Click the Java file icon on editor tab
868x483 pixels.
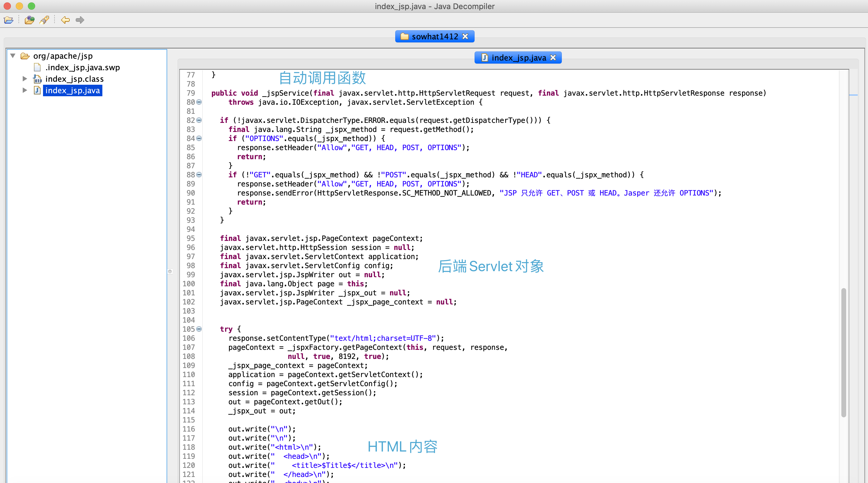pyautogui.click(x=485, y=57)
